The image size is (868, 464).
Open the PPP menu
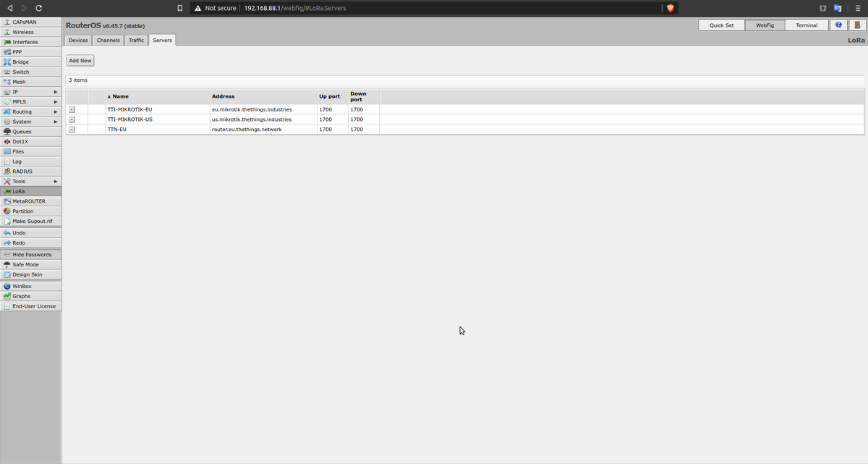[x=30, y=52]
